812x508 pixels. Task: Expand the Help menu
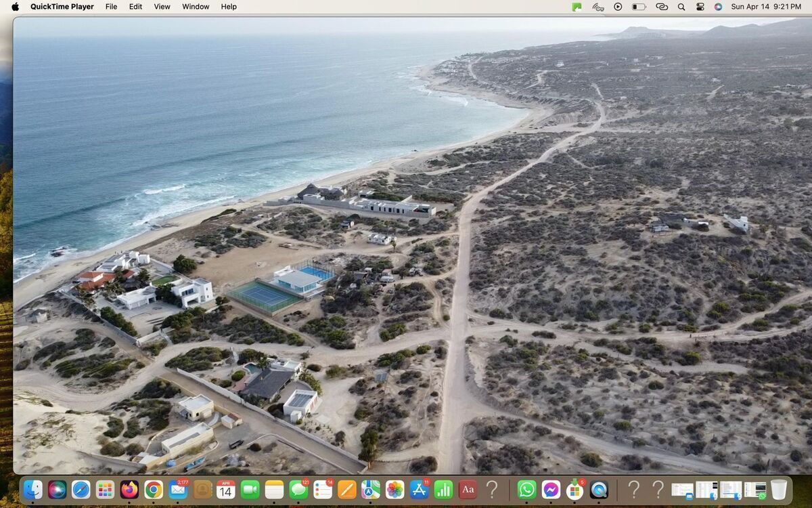(x=229, y=7)
